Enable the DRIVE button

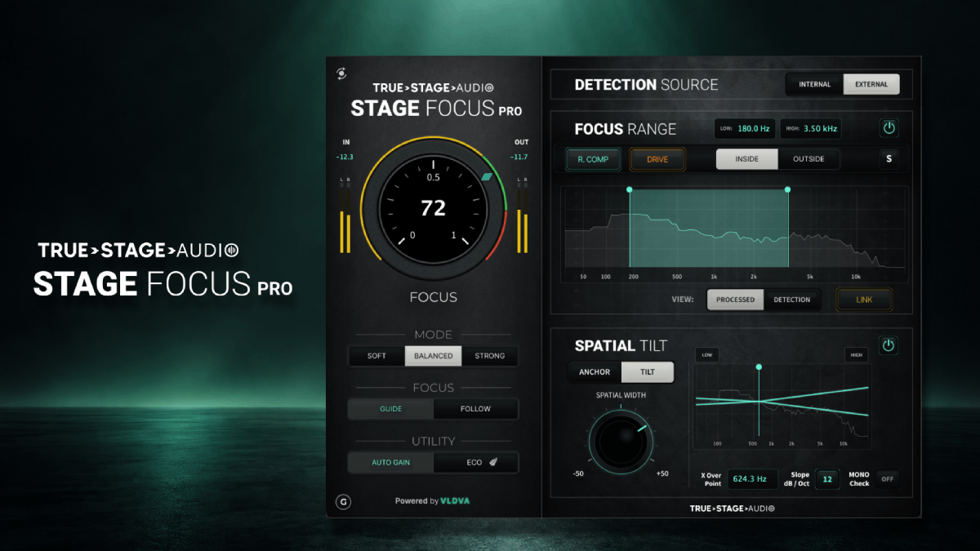pos(657,159)
